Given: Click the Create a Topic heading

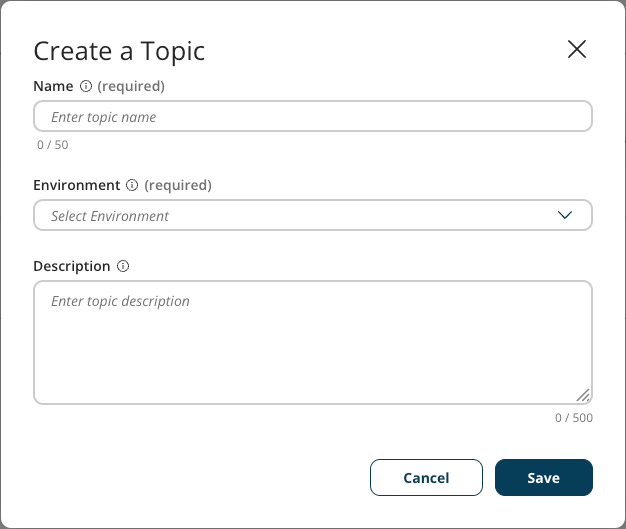Looking at the screenshot, I should [x=119, y=51].
